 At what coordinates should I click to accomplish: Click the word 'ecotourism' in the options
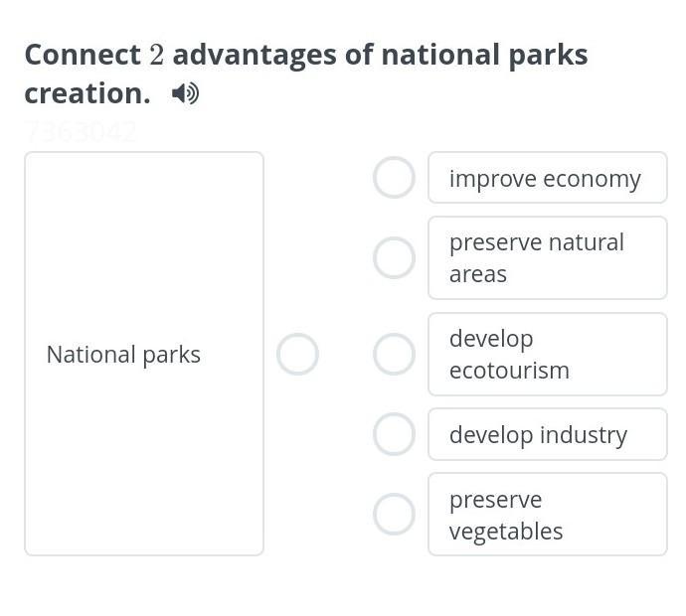[509, 371]
